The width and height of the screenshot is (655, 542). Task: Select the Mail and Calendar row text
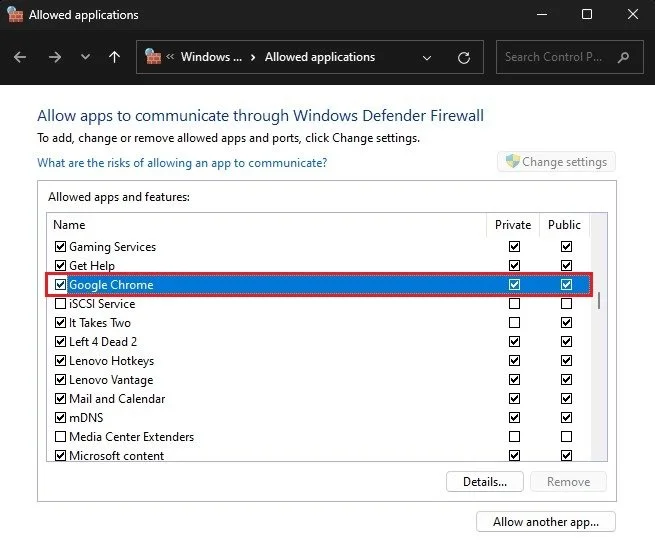[117, 399]
